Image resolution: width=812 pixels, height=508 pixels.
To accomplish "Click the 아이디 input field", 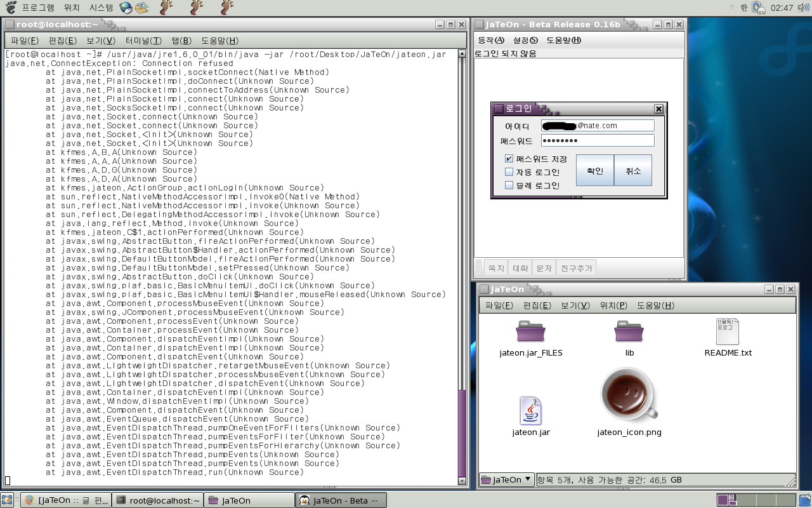I will [x=598, y=126].
